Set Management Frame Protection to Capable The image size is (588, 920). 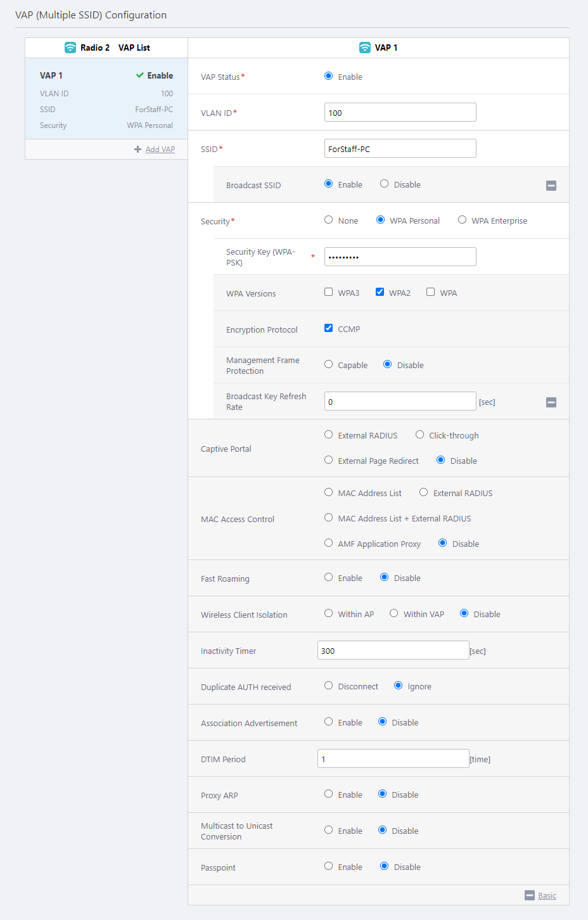click(x=328, y=364)
